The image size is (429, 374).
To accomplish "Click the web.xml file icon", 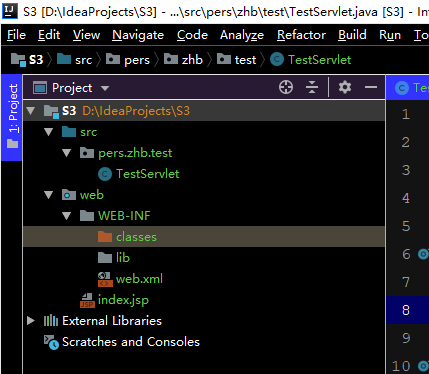I will [x=104, y=279].
